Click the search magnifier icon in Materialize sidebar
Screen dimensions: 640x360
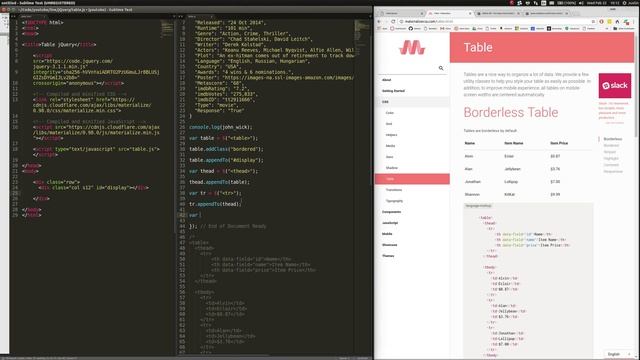(x=441, y=68)
